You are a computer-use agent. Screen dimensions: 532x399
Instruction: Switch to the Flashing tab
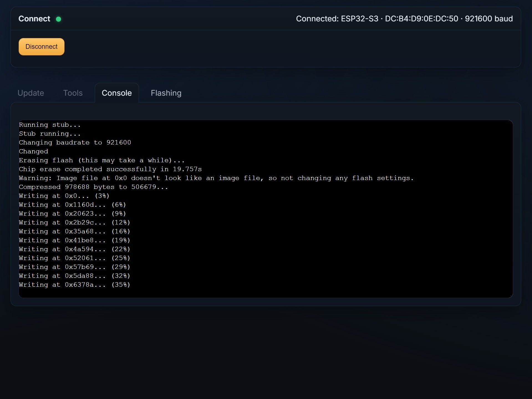(x=166, y=93)
